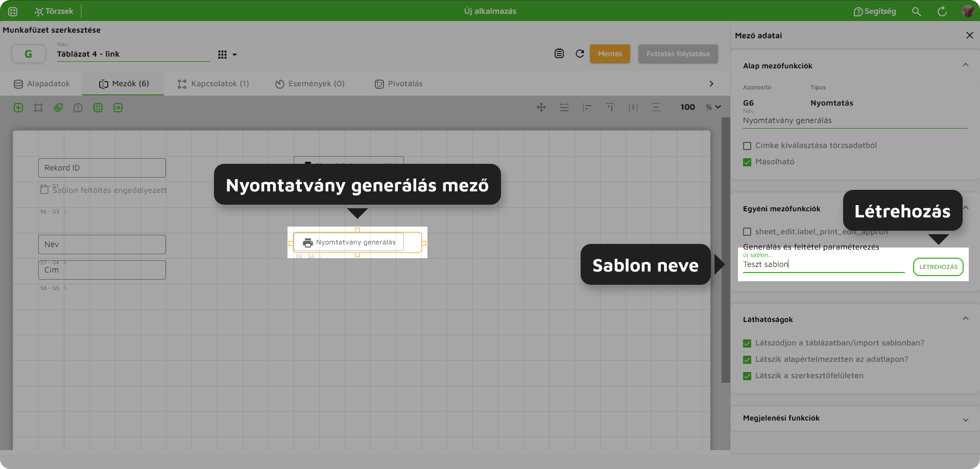Click the printer icon in the field

click(308, 242)
